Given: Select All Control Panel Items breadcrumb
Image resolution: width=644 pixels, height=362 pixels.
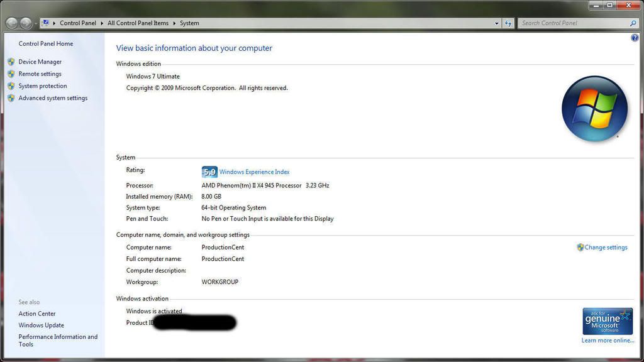Looking at the screenshot, I should [138, 23].
